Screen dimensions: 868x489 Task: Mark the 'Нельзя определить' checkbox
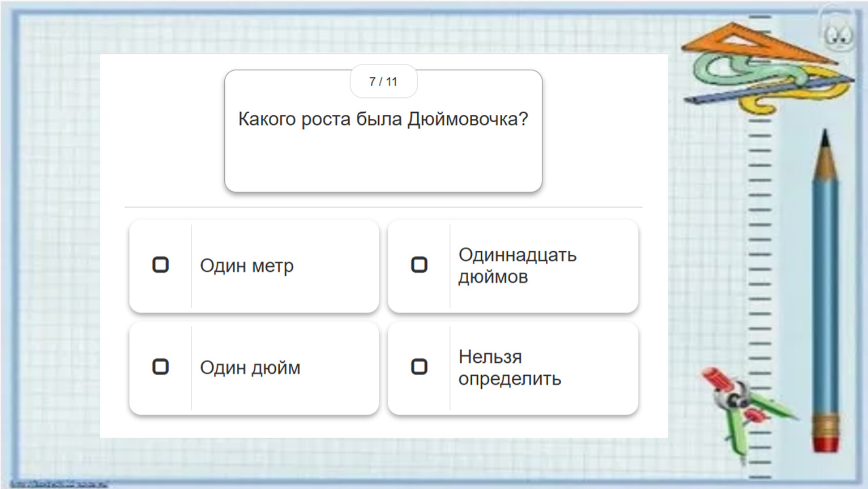click(x=419, y=367)
